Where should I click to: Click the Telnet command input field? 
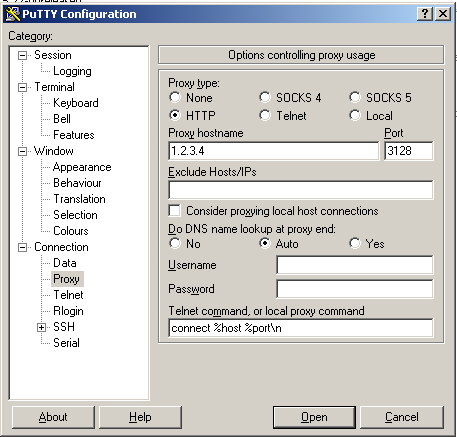pyautogui.click(x=301, y=328)
